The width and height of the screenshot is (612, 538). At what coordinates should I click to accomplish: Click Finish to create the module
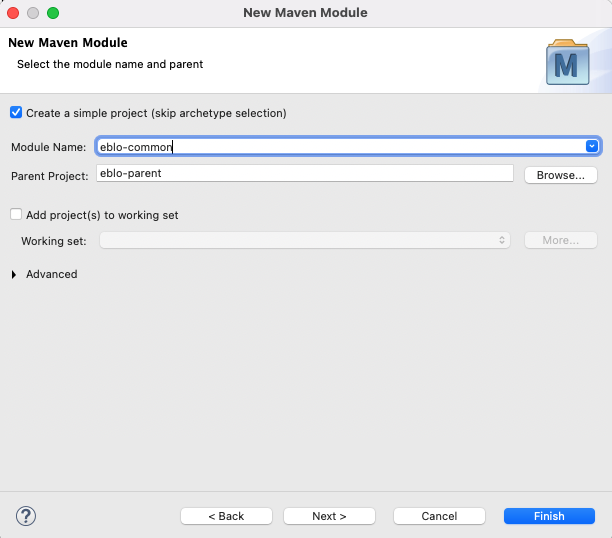549,516
